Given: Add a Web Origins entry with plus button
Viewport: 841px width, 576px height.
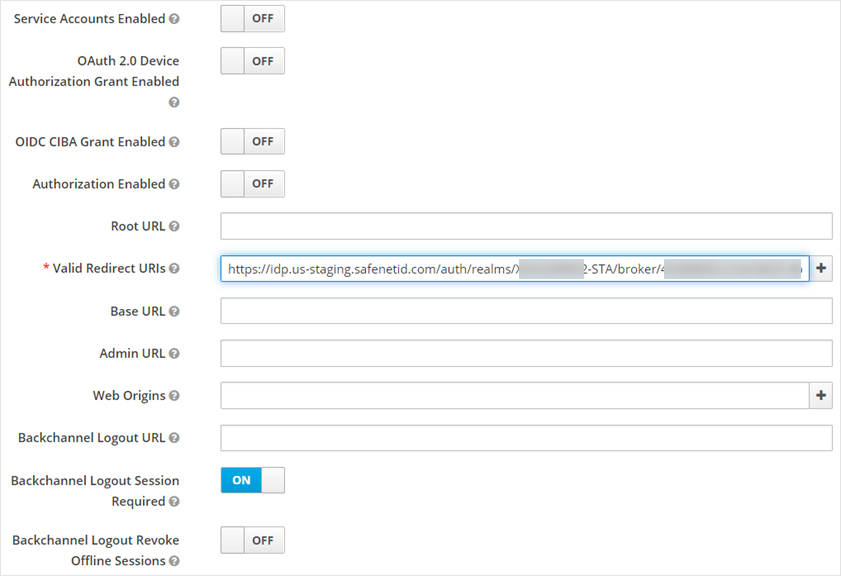Looking at the screenshot, I should (x=821, y=396).
